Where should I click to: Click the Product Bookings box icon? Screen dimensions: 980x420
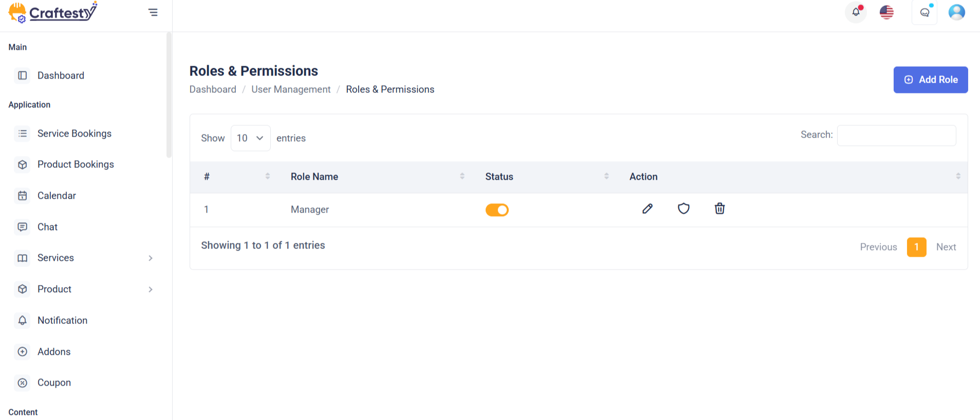coord(23,164)
